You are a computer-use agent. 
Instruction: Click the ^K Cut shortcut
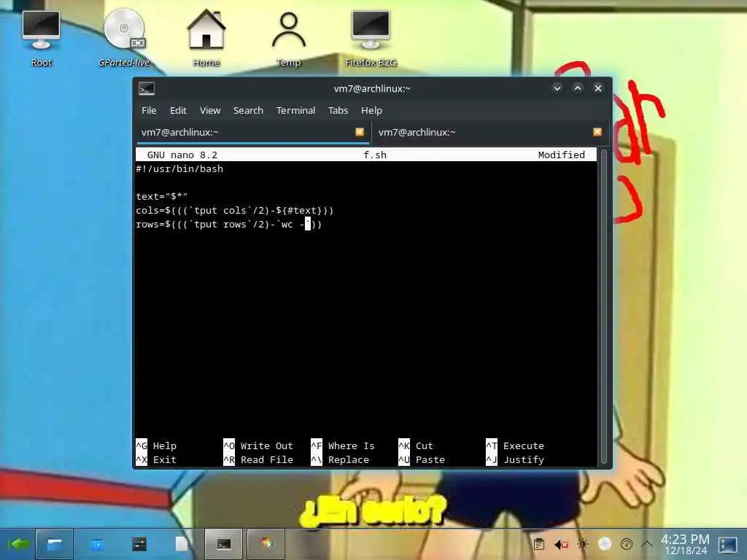[x=416, y=446]
